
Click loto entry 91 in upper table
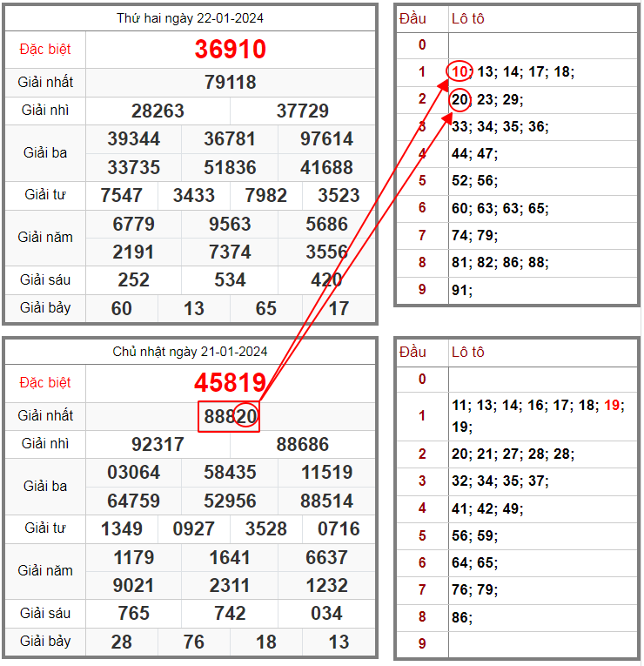tap(460, 290)
